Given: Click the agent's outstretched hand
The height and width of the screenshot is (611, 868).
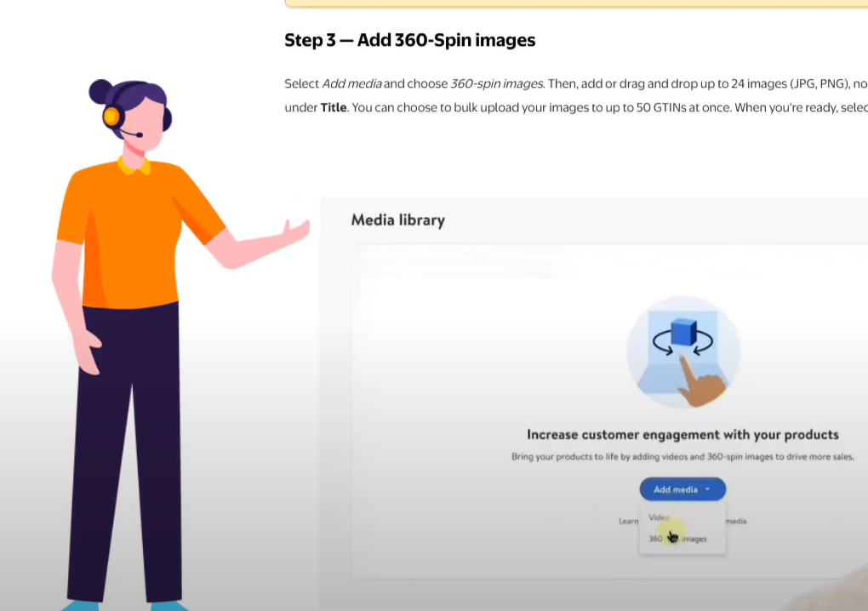Looking at the screenshot, I should pyautogui.click(x=292, y=232).
